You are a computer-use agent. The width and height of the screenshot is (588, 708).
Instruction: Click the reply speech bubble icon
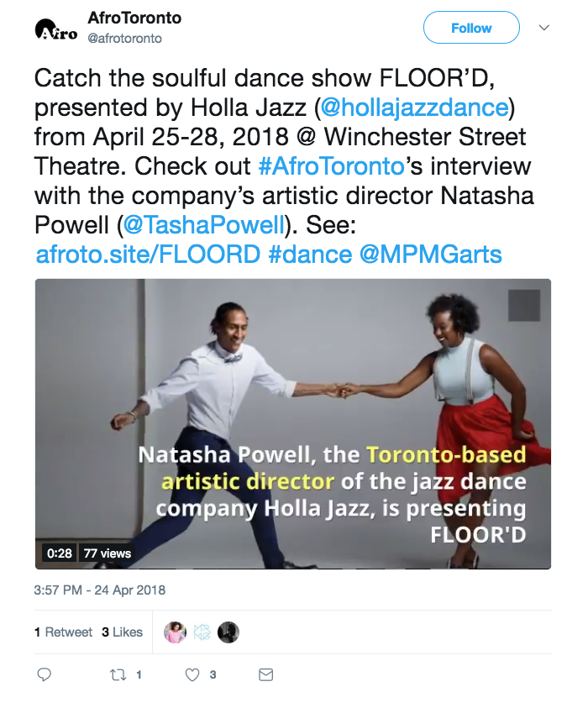tap(45, 674)
